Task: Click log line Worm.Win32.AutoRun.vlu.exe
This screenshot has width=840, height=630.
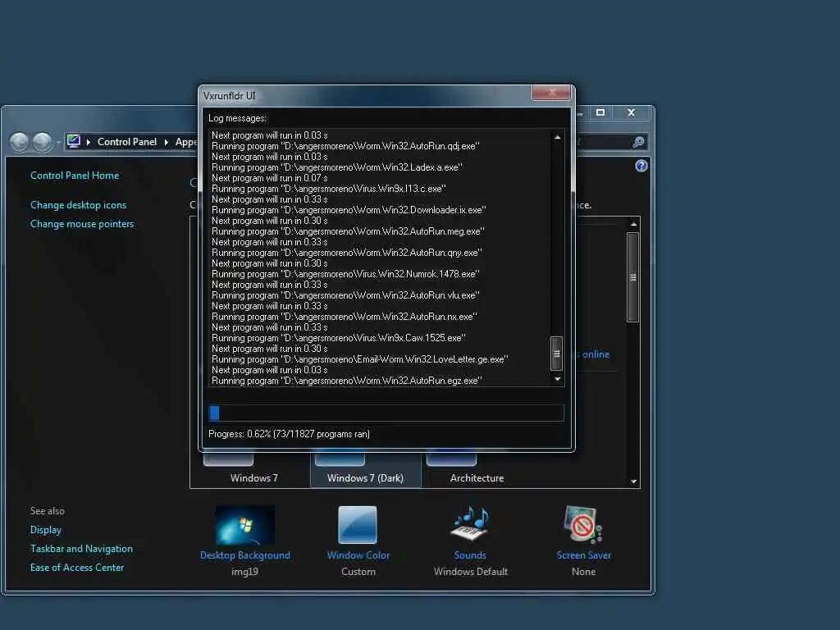Action: pyautogui.click(x=345, y=295)
